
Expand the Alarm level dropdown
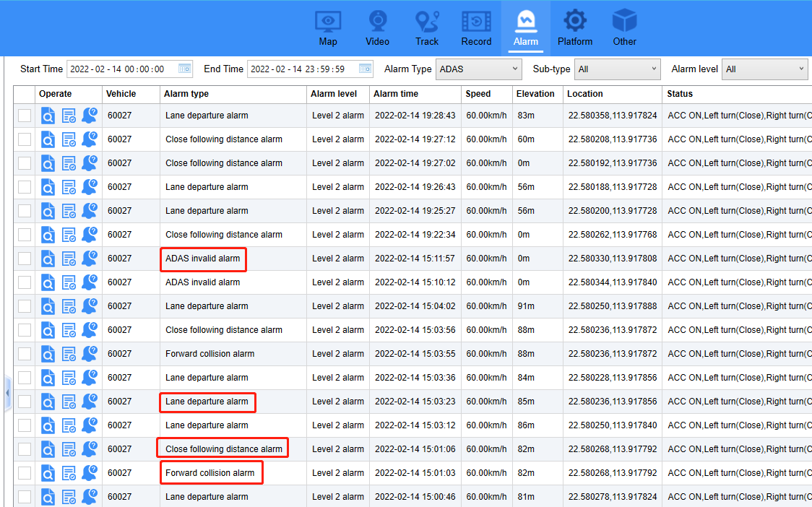(x=765, y=69)
